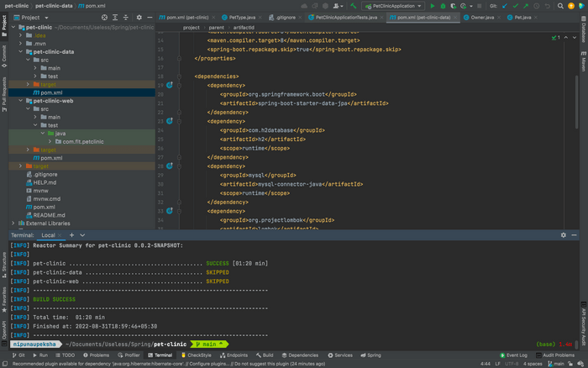Select mvnw.cmd in project tree

pyautogui.click(x=46, y=199)
